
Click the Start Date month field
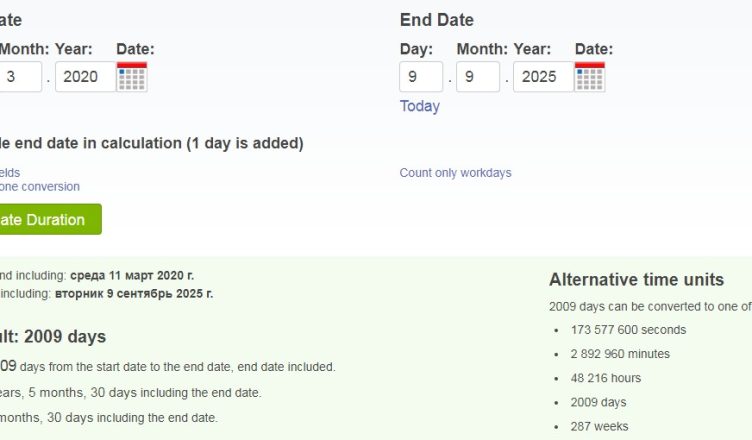[20, 77]
